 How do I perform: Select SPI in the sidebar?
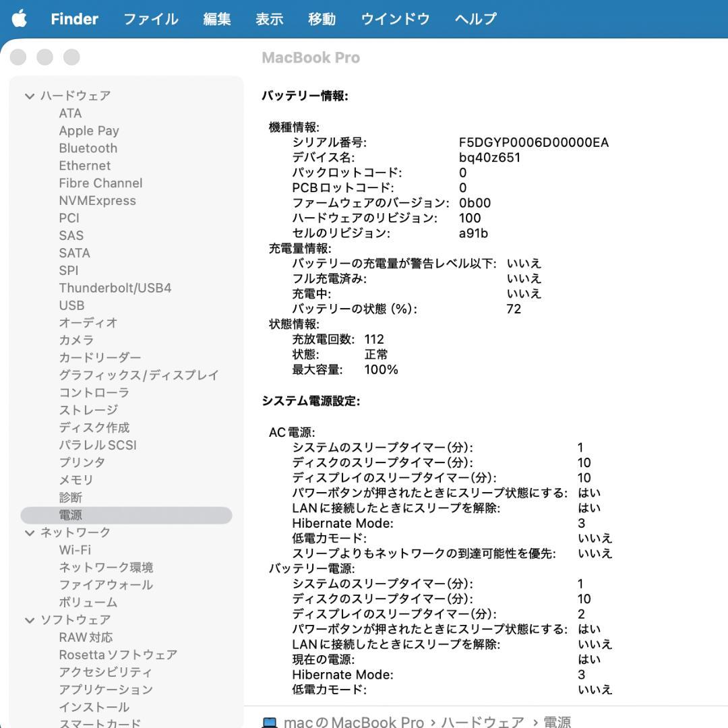[68, 270]
